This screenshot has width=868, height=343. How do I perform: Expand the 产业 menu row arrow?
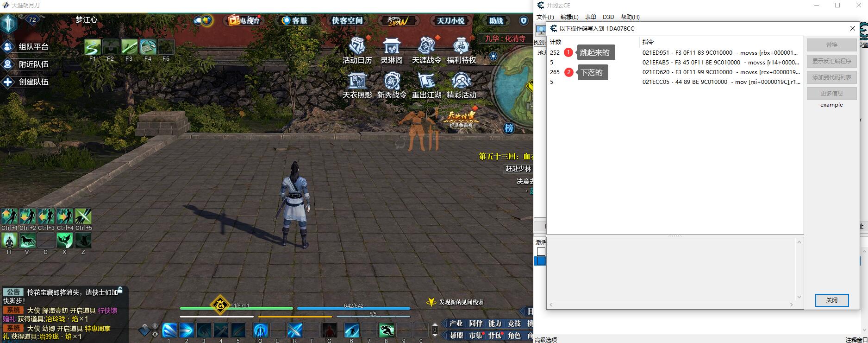click(x=444, y=324)
